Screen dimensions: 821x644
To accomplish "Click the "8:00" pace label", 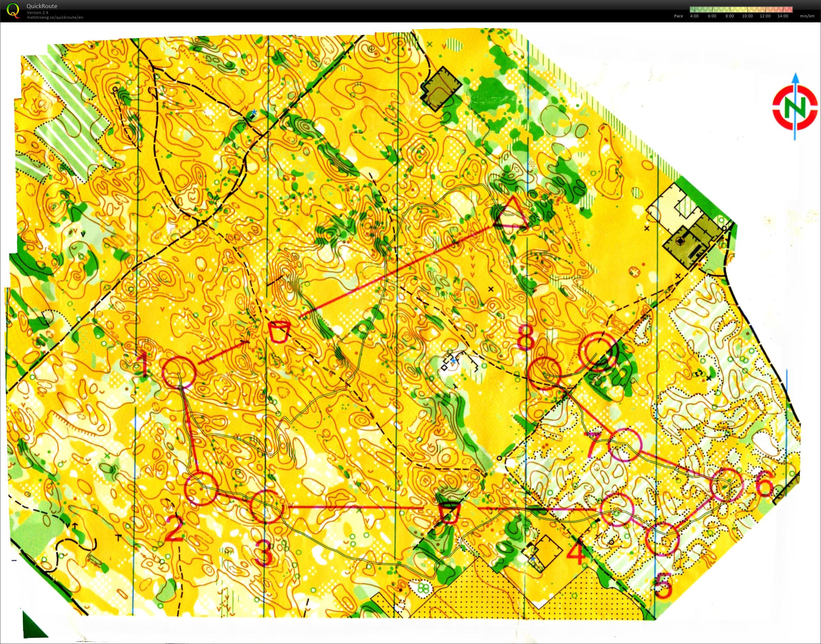I will pos(730,16).
